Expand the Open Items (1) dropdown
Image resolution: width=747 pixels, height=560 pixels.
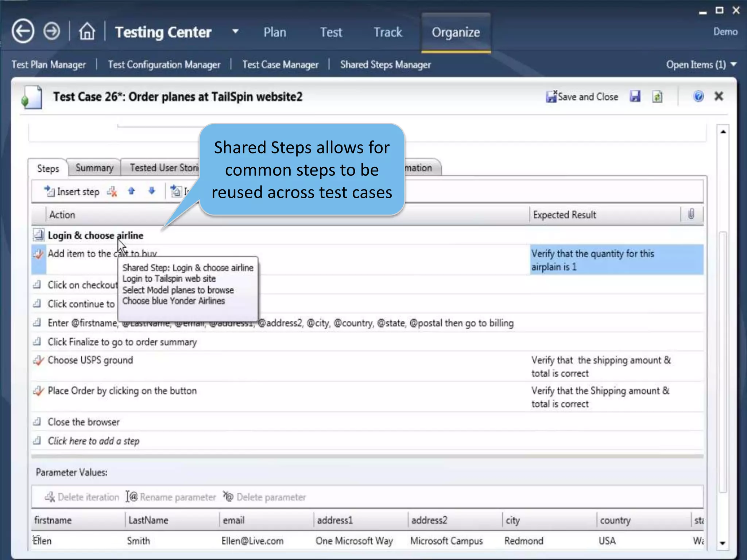[701, 65]
